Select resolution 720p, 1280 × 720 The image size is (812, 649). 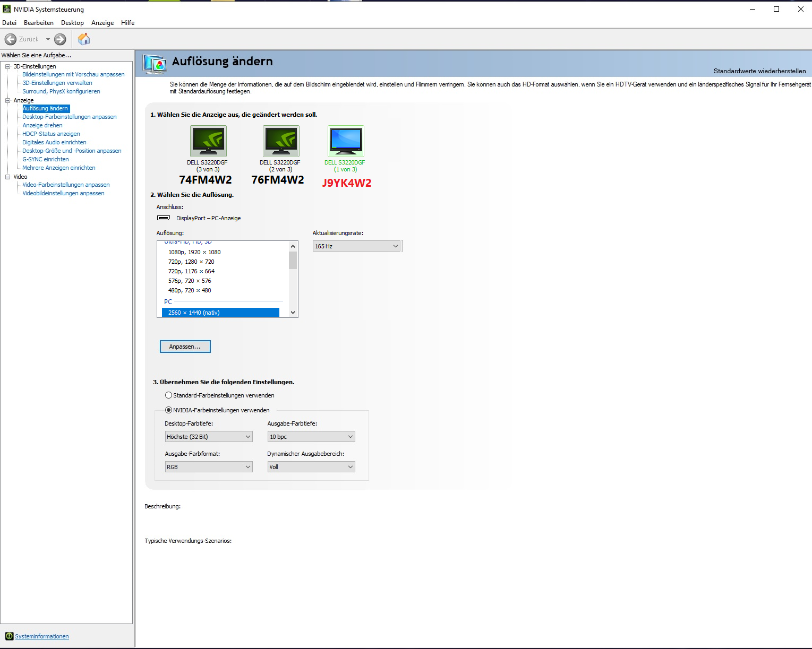point(191,262)
